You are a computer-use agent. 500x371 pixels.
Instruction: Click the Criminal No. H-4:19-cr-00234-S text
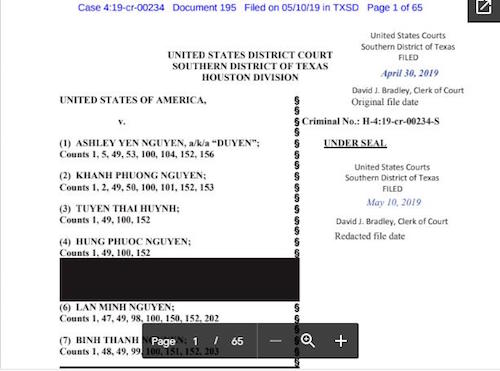pyautogui.click(x=370, y=121)
